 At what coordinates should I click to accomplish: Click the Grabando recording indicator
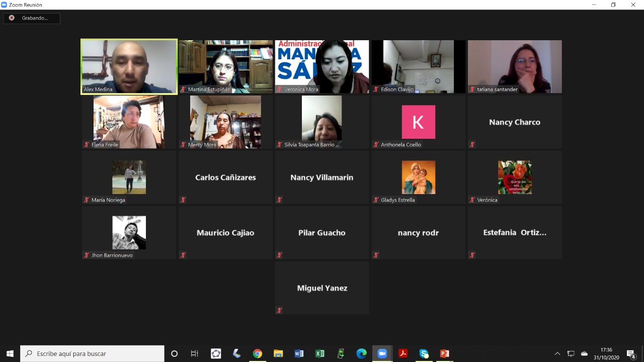click(x=32, y=18)
